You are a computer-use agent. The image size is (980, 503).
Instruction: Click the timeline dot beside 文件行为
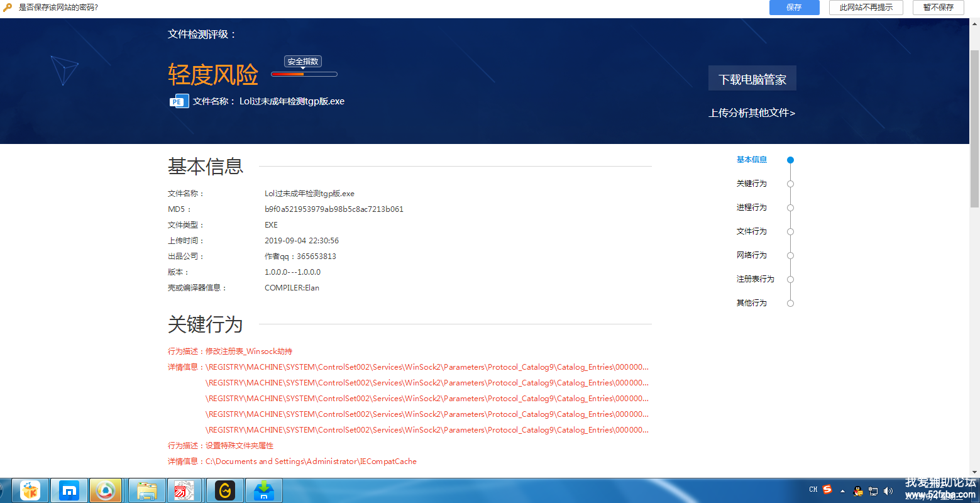pos(791,232)
